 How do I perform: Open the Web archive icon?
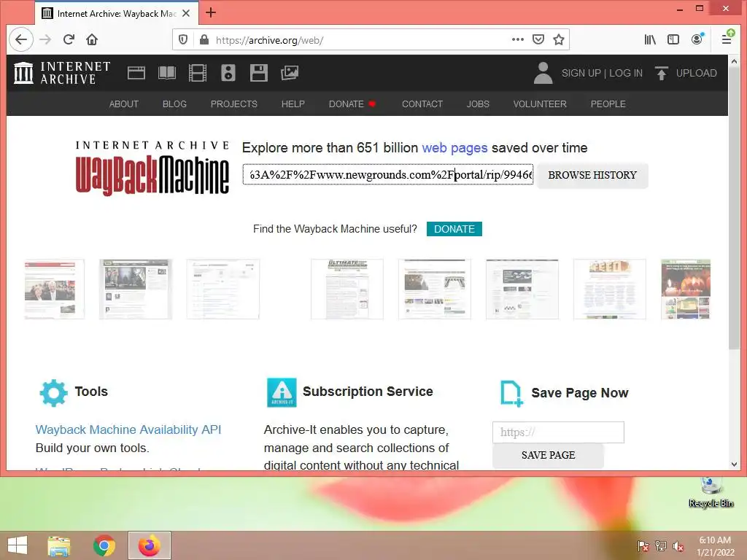tap(136, 73)
